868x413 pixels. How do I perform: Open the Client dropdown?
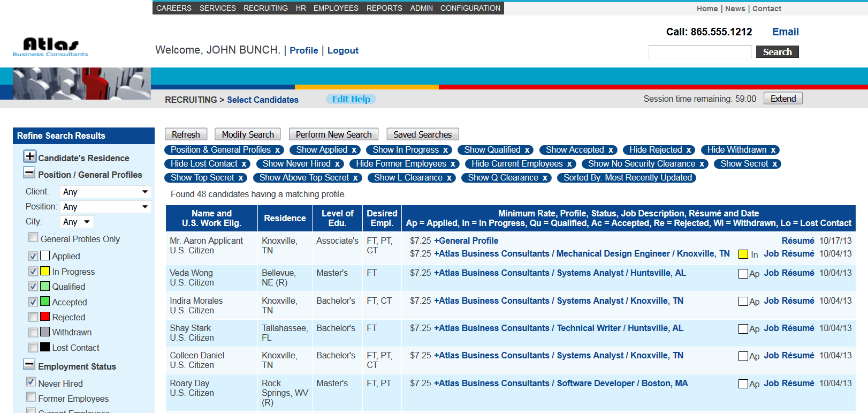pyautogui.click(x=106, y=192)
